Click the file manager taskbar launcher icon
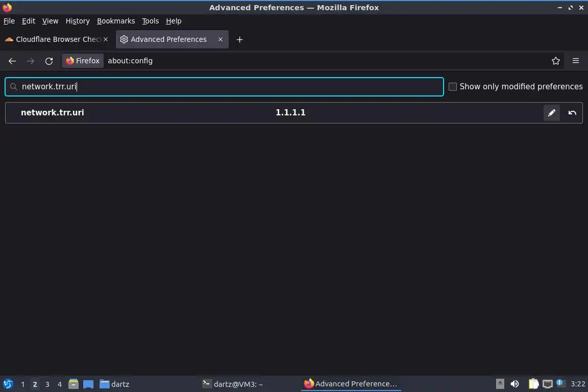Screen dimensions: 588x392 pos(73,384)
